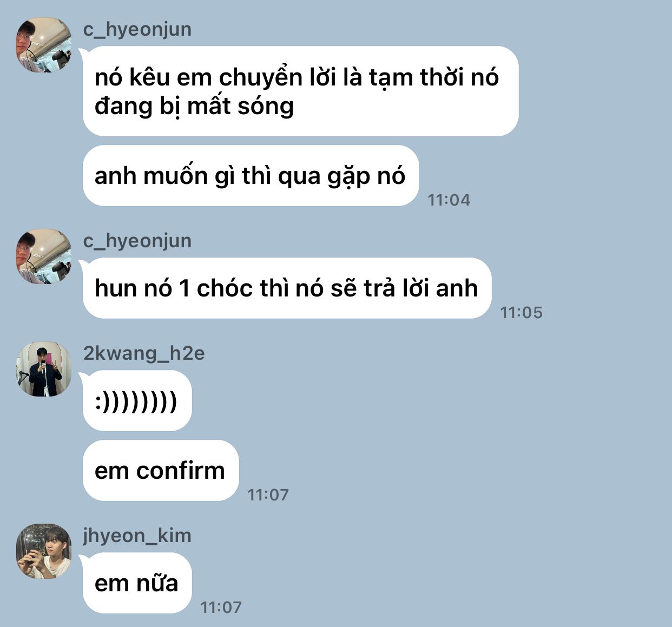
Task: Select the 'anh muốn gì thì qua gặp nó' bubble
Action: (251, 176)
